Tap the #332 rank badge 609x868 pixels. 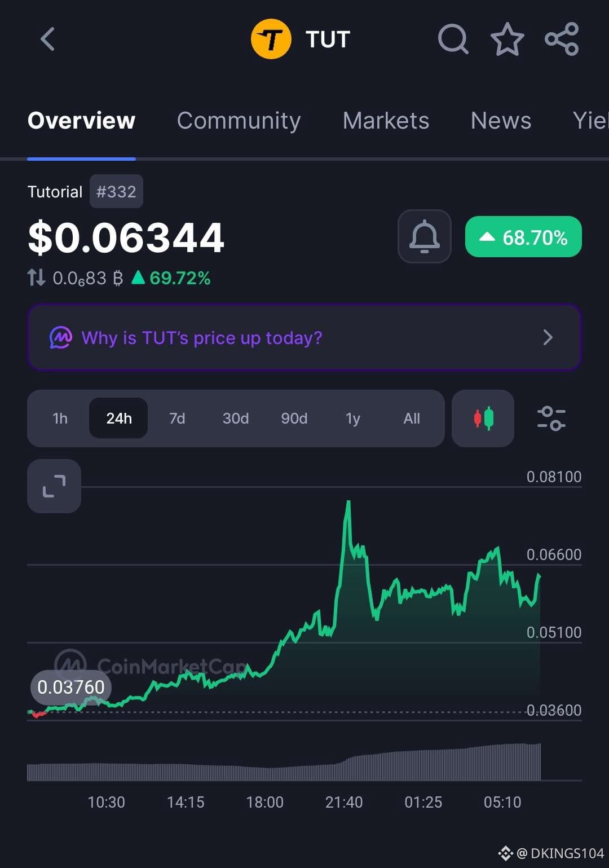pyautogui.click(x=116, y=192)
